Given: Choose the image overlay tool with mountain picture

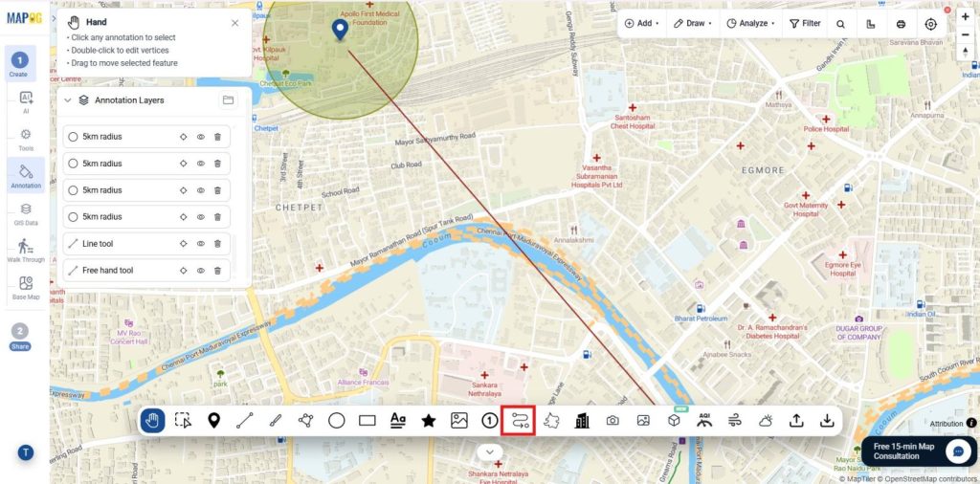Looking at the screenshot, I should tap(458, 420).
